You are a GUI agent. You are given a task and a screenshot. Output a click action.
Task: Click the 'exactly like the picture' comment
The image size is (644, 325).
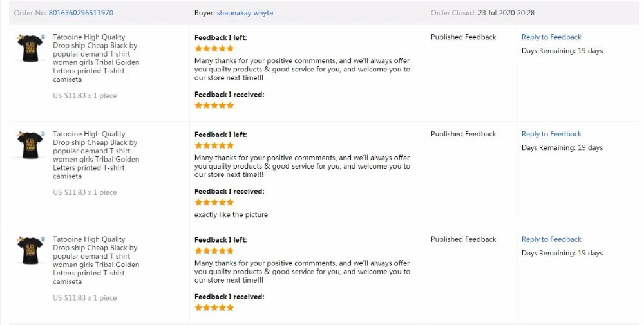click(x=231, y=215)
